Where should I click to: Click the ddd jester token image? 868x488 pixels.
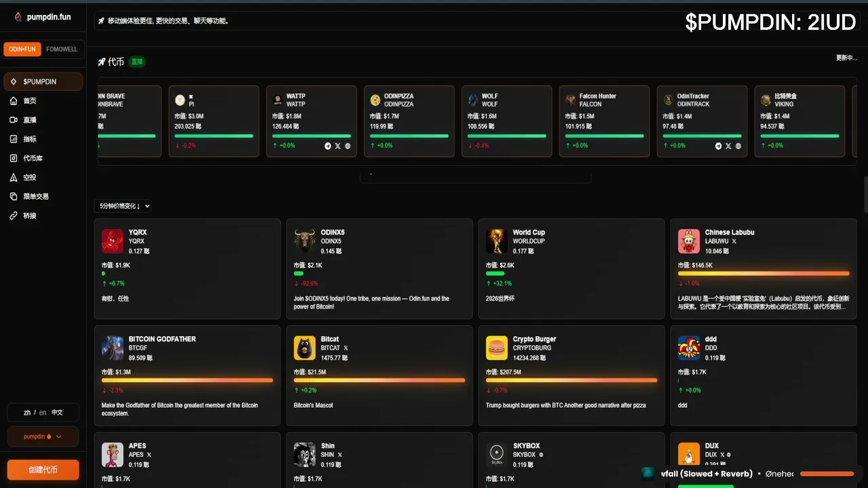[x=689, y=348]
